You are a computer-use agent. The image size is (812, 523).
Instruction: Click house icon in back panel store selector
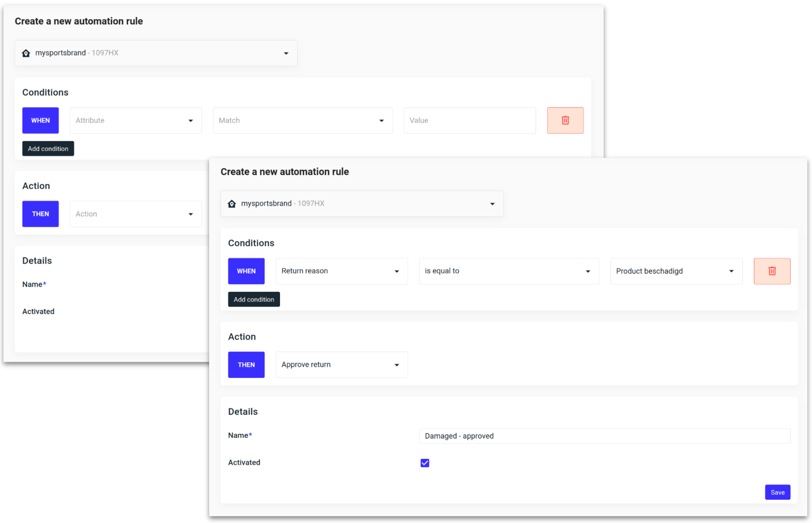(26, 53)
